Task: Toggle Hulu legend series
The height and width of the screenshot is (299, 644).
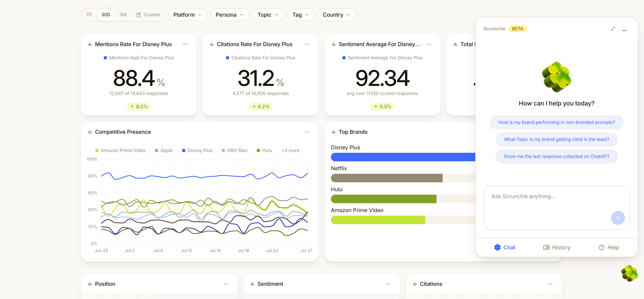Action: click(x=265, y=150)
